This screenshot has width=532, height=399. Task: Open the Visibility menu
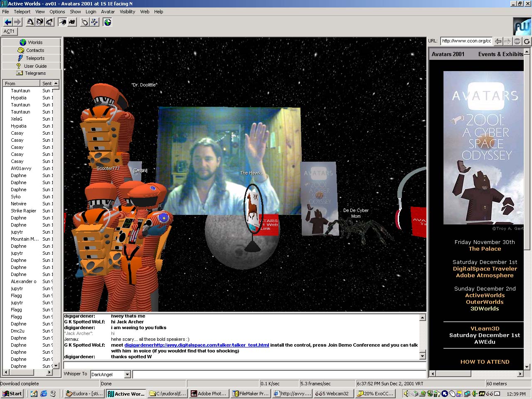click(127, 12)
